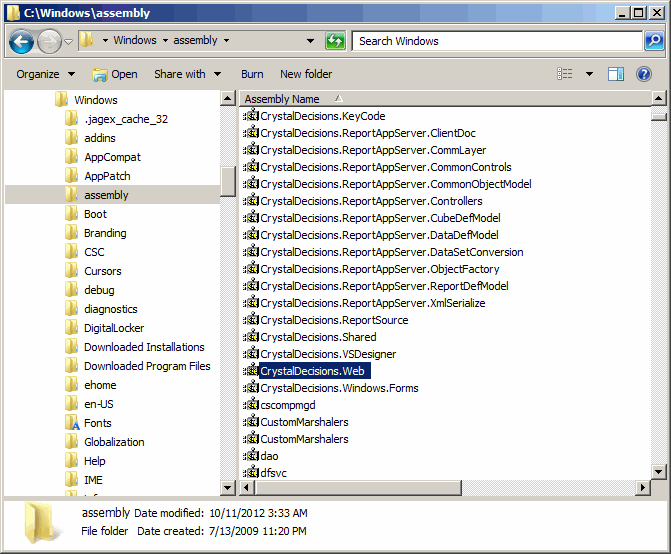Open the Organize menu

(45, 74)
